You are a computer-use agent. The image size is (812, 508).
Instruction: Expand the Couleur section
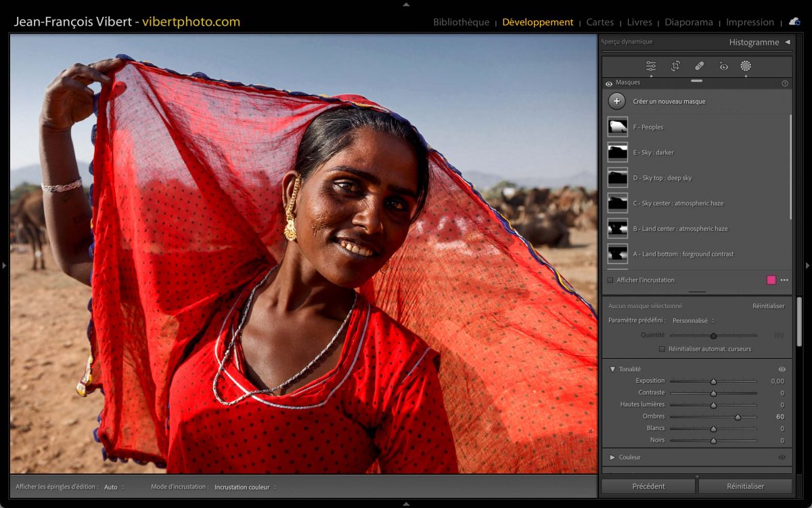tap(612, 457)
